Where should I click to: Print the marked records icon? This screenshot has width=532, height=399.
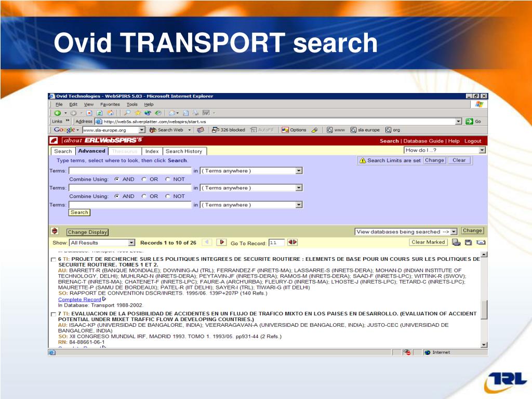point(456,242)
